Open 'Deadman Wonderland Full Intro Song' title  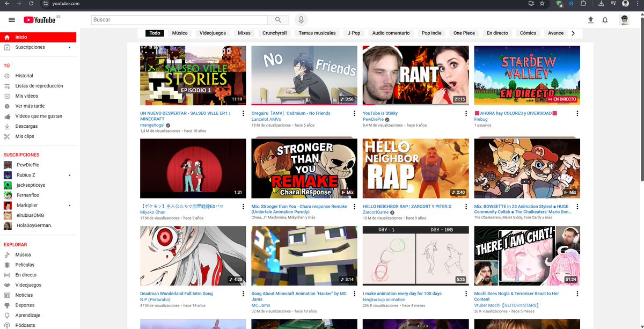(177, 294)
